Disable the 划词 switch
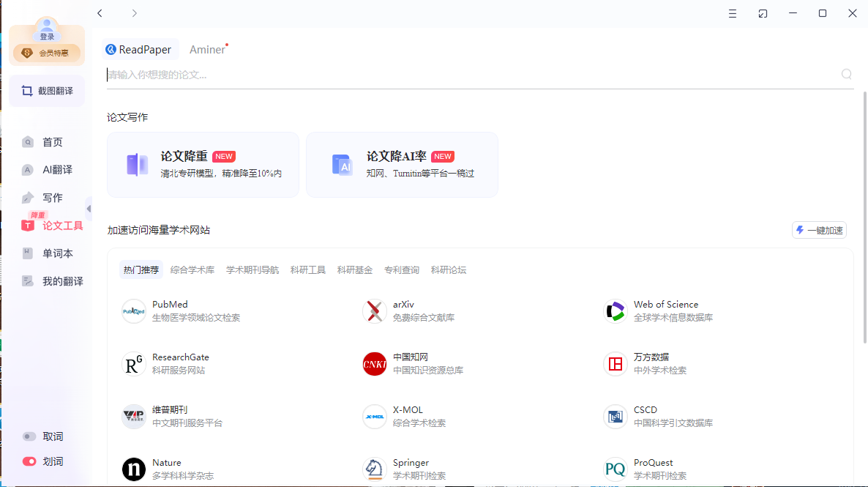Viewport: 868px width, 487px height. click(29, 461)
